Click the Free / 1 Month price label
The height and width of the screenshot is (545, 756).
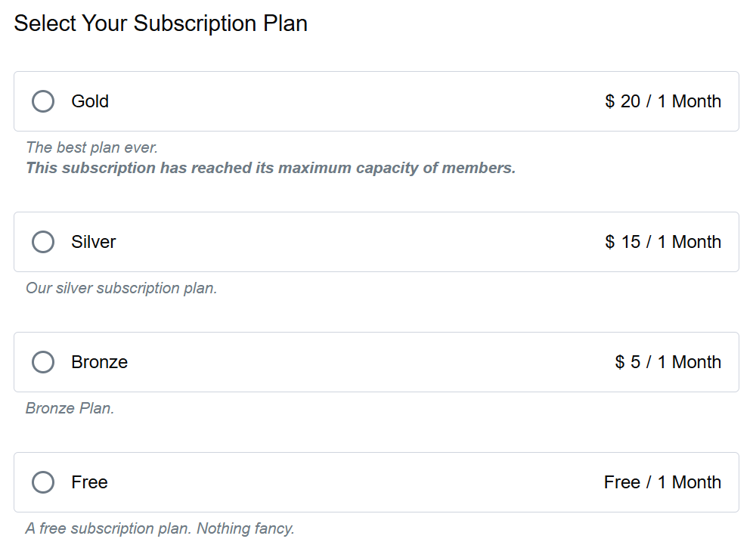663,482
